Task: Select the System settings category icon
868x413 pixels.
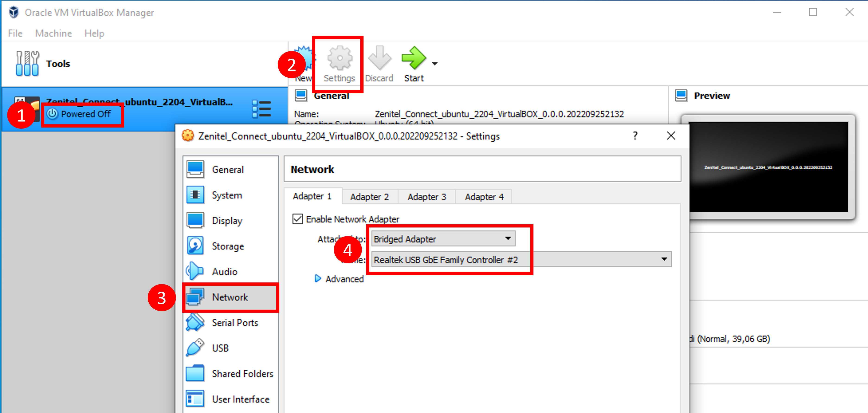Action: tap(195, 195)
